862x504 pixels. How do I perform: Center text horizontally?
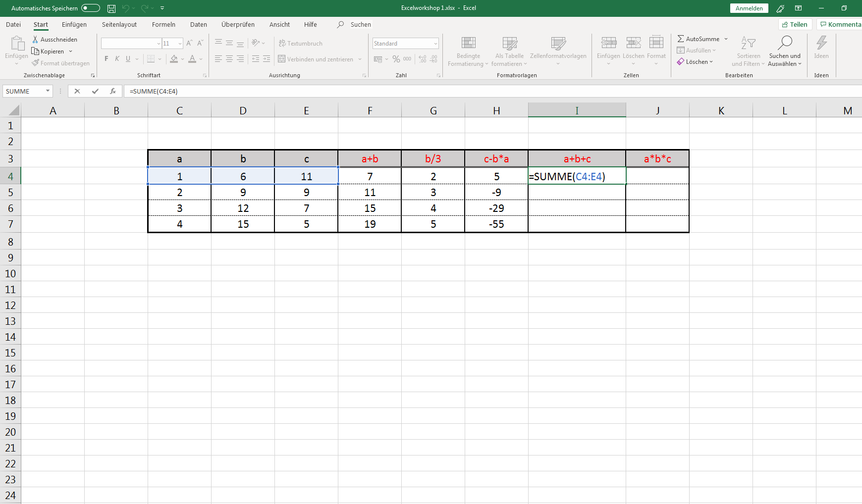click(x=229, y=59)
